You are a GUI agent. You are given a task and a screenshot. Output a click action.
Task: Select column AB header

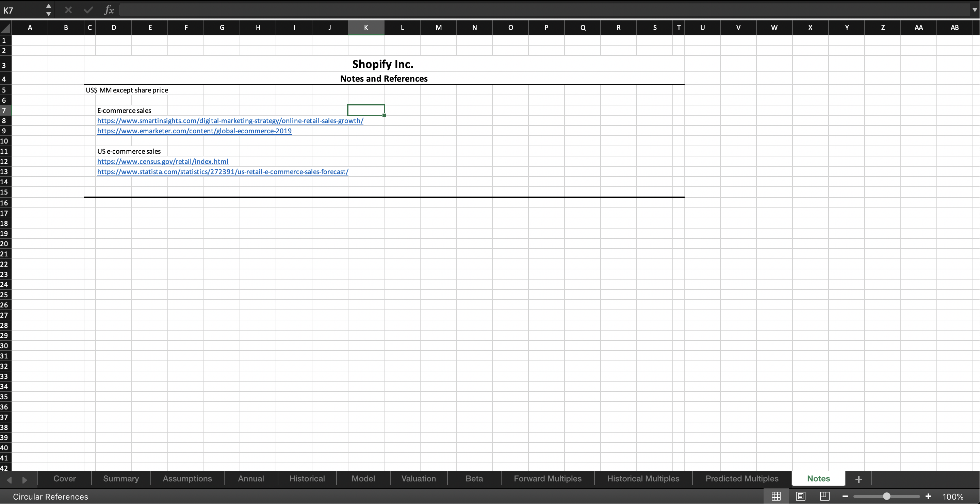pos(954,27)
